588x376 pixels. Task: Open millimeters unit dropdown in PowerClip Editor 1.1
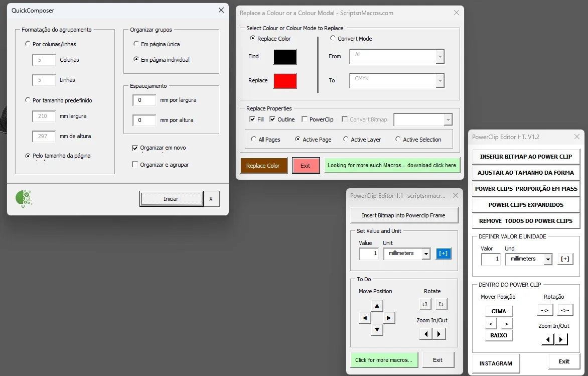point(426,254)
